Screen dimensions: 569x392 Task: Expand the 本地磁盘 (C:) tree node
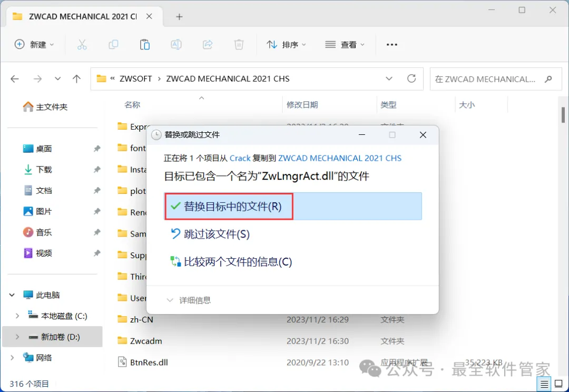click(17, 316)
